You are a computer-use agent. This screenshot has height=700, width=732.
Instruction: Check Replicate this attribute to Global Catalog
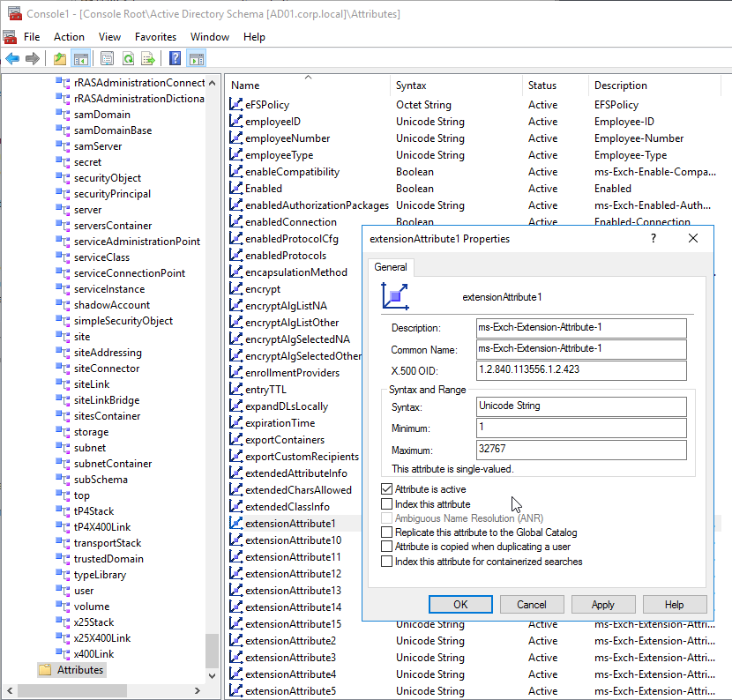click(386, 532)
